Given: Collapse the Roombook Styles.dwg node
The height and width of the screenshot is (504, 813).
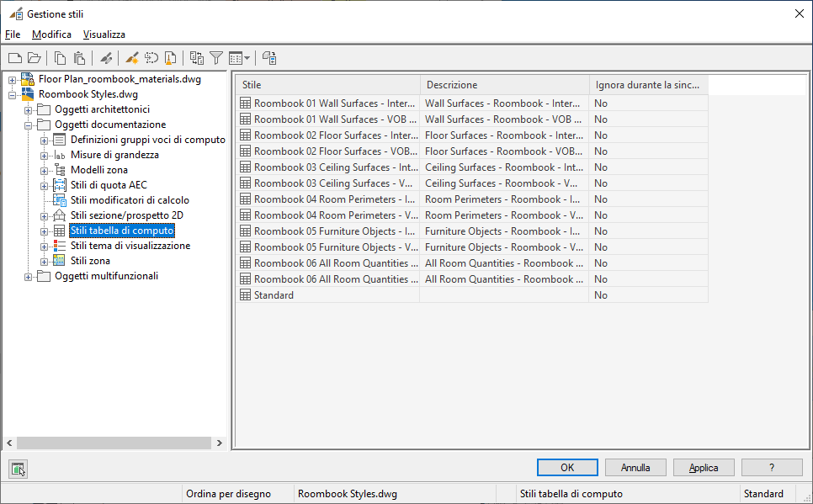Looking at the screenshot, I should coord(12,95).
